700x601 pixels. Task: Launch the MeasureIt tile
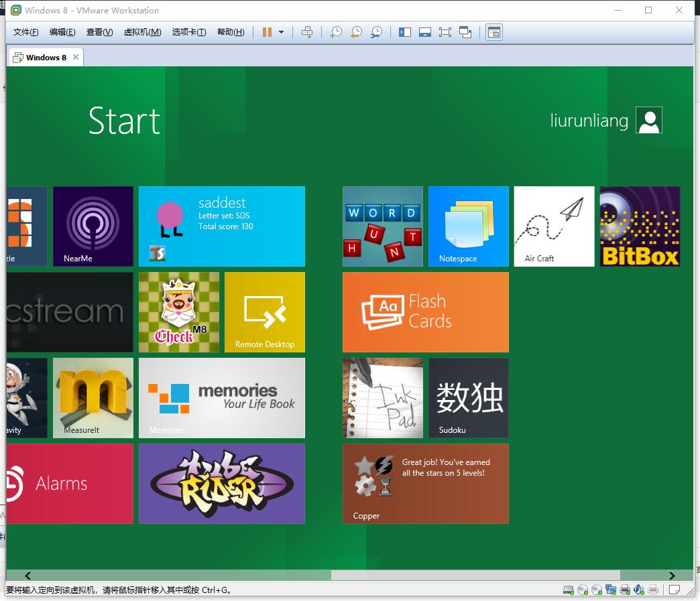(93, 397)
